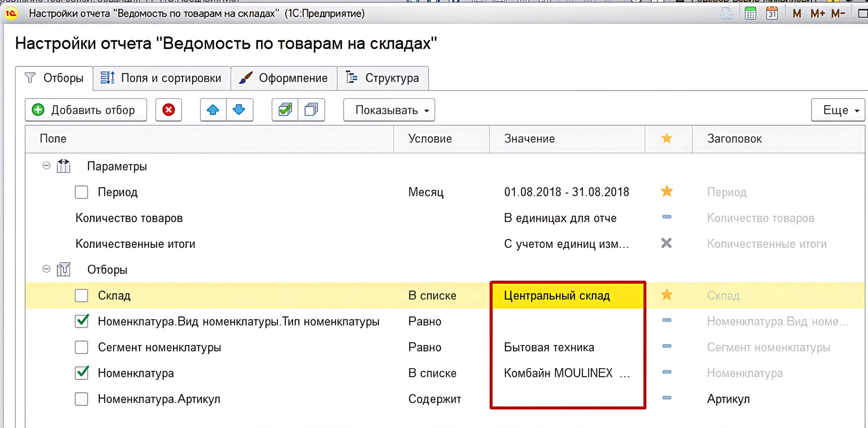Image resolution: width=868 pixels, height=428 pixels.
Task: Select the Комбайн MOULINEX value cell
Action: (567, 373)
